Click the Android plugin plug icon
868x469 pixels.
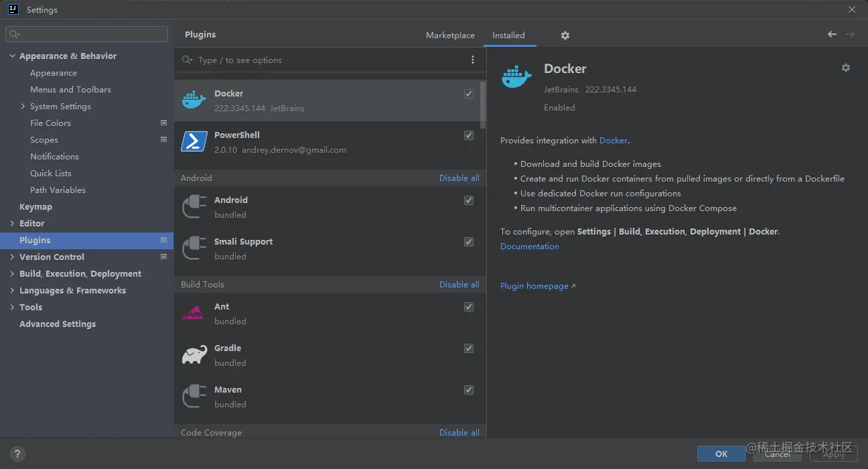coord(194,207)
